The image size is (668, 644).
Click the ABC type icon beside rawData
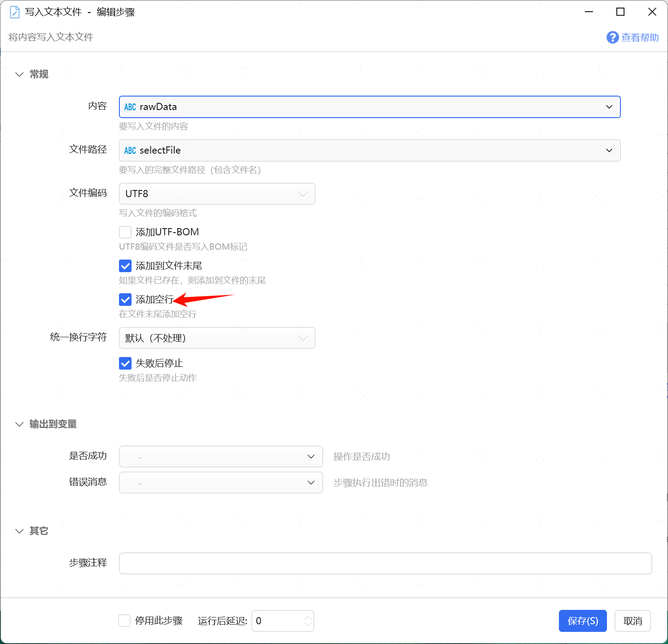point(130,107)
